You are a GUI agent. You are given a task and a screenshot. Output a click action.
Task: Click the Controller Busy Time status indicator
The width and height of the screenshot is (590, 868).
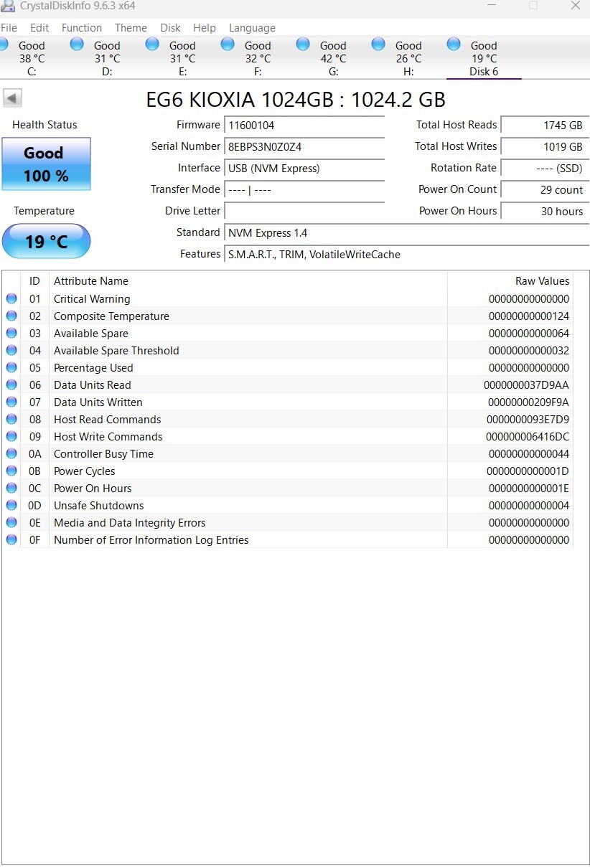point(11,453)
